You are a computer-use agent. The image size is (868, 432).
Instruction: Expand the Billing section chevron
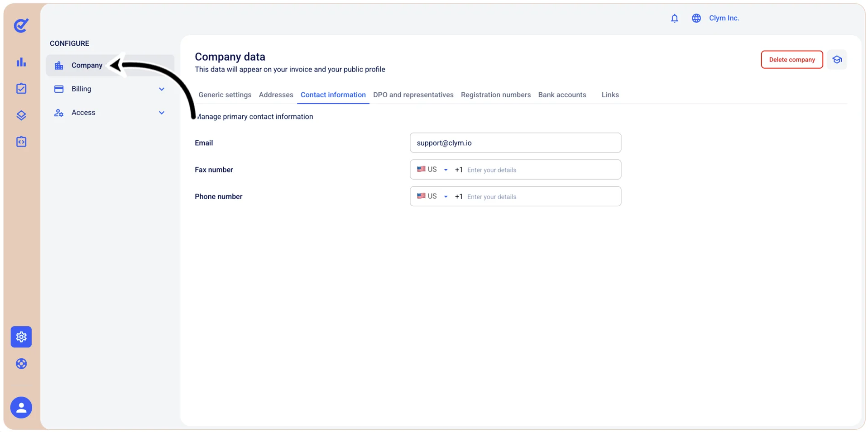coord(162,89)
